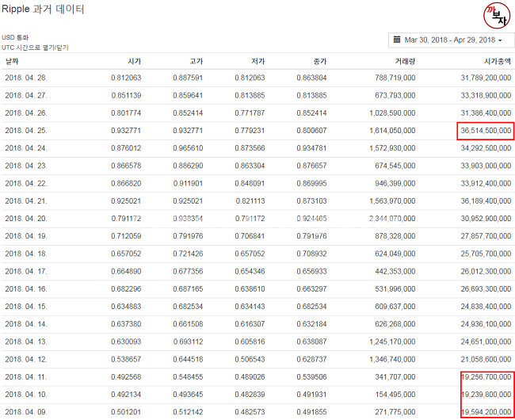
Task: Open the Mar 30 - Apr 29 date range picker
Action: point(452,40)
